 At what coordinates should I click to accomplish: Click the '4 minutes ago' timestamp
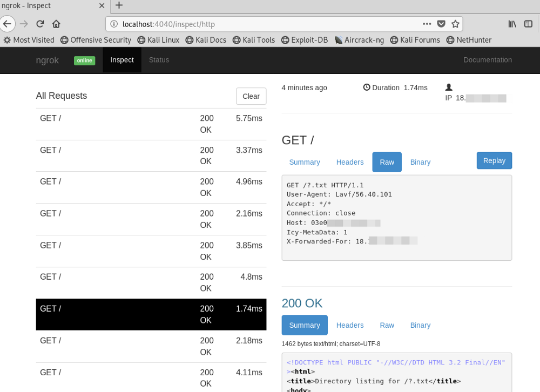tap(304, 88)
